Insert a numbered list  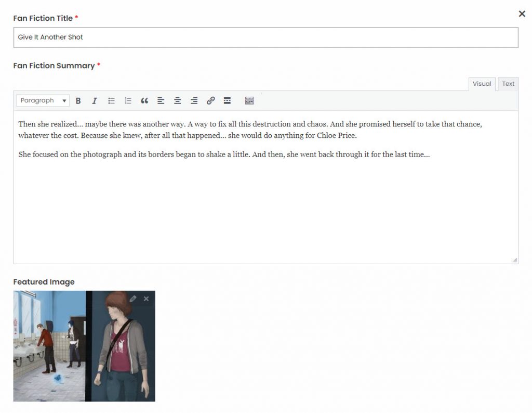tap(128, 100)
